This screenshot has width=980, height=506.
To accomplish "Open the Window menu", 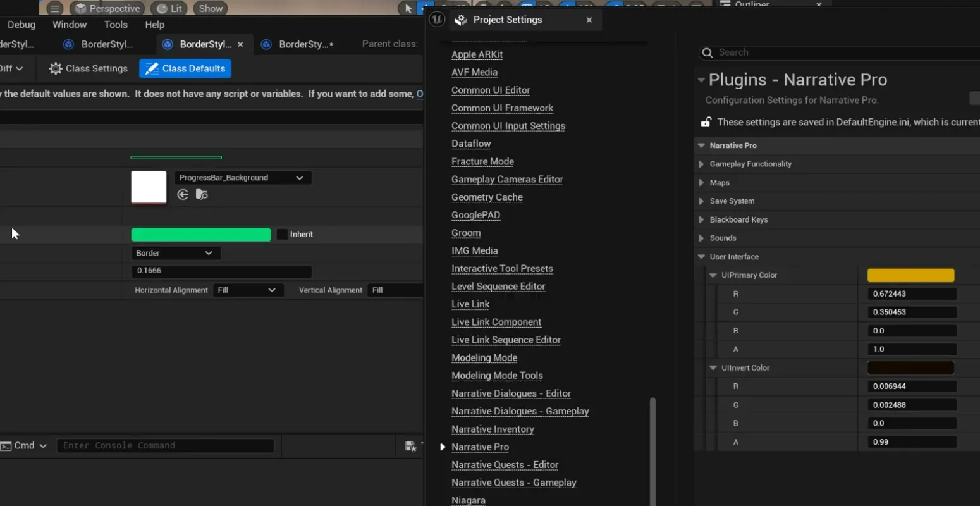I will tap(70, 25).
